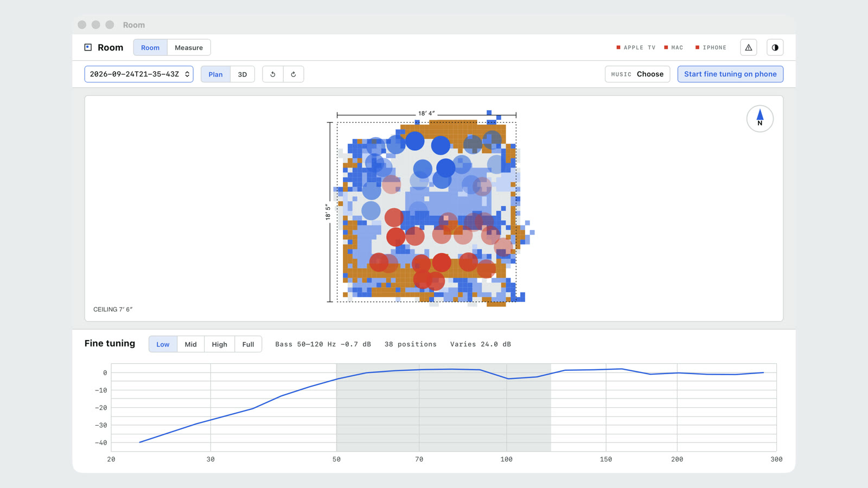Screen dimensions: 868x488
Task: Click the 100 Hz axis label
Action: 506,459
